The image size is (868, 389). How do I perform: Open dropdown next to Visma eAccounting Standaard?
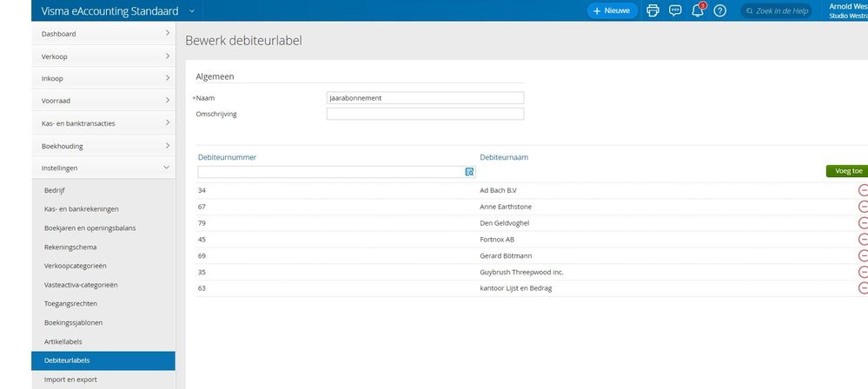click(x=192, y=10)
